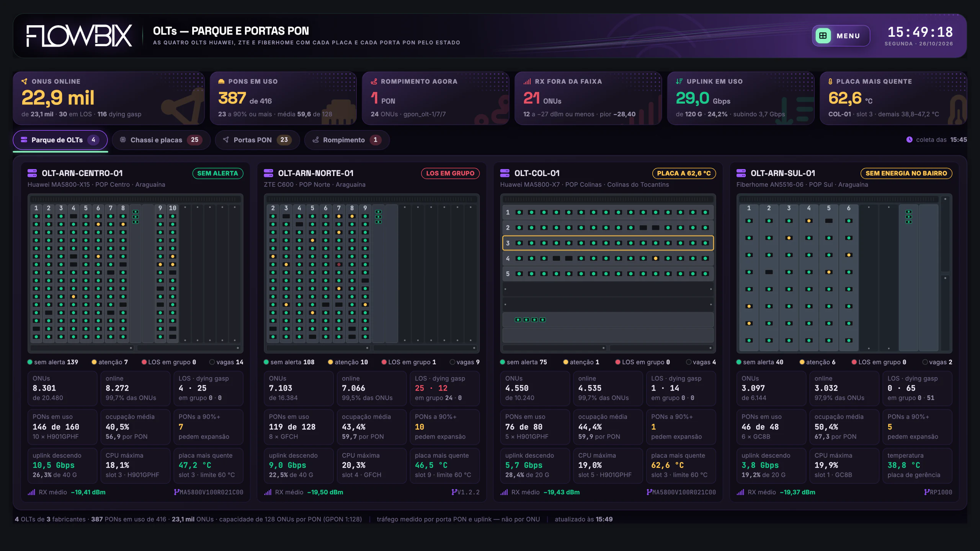Click the ONUs Online share icon
This screenshot has height=551, width=980.
[x=24, y=82]
